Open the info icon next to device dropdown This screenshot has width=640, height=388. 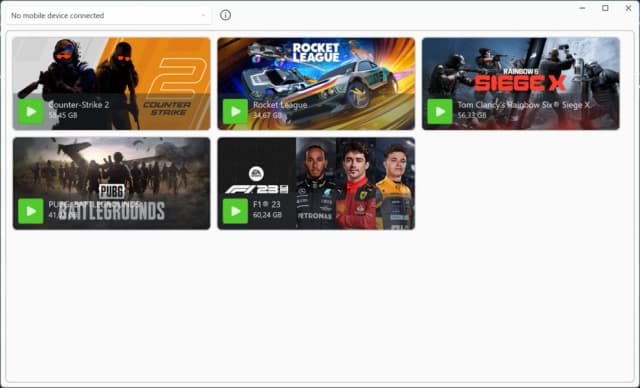coord(225,15)
